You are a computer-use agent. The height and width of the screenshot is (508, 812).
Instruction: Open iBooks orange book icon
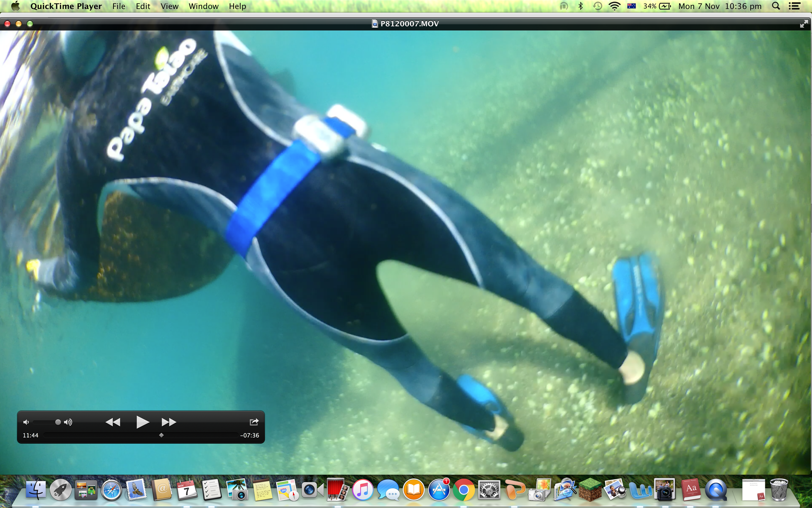pyautogui.click(x=413, y=489)
